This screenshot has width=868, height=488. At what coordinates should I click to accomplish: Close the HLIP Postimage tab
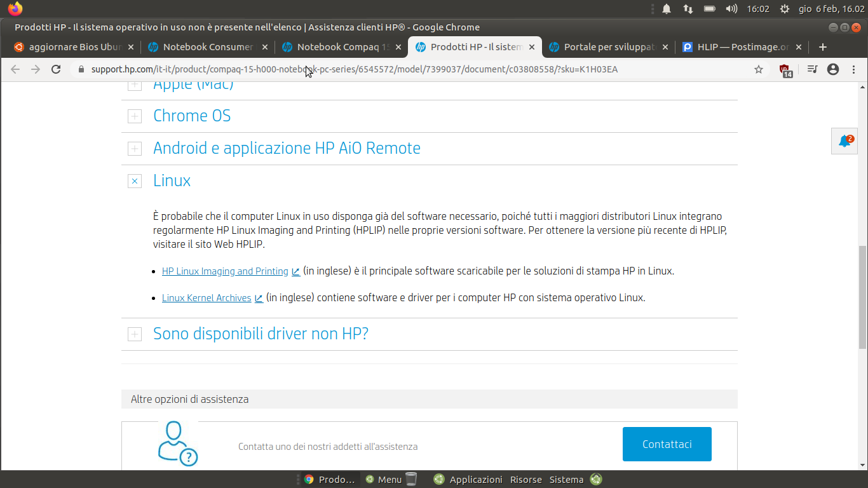click(x=799, y=47)
